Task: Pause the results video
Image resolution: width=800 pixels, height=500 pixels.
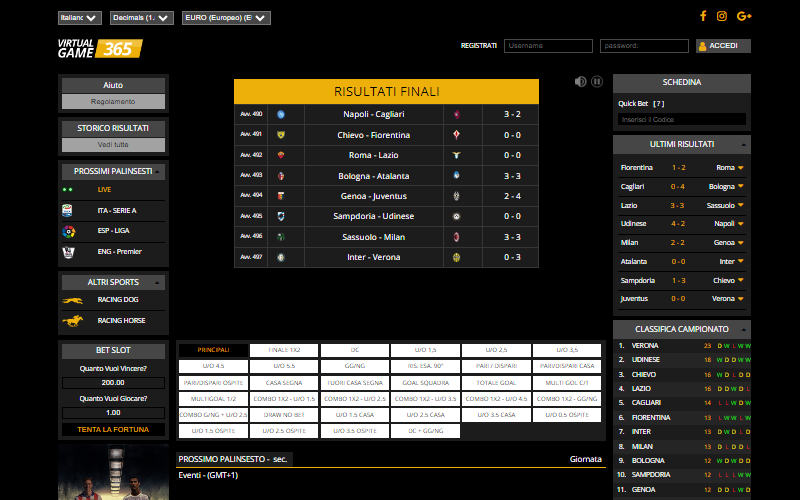Action: (x=597, y=82)
